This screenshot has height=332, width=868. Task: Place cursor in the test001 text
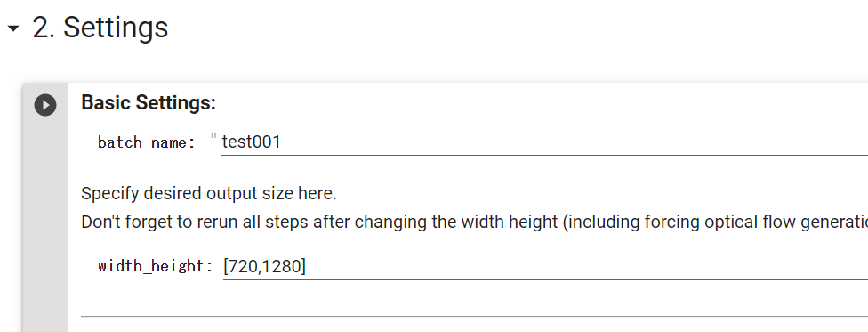click(252, 142)
